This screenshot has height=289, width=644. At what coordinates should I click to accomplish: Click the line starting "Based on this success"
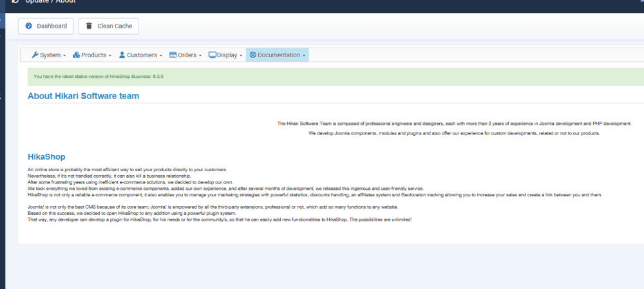click(132, 214)
